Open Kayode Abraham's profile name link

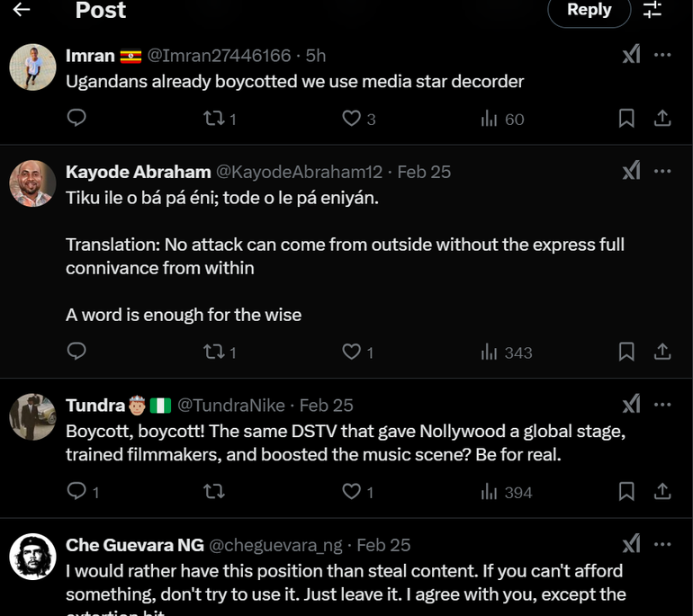point(138,172)
